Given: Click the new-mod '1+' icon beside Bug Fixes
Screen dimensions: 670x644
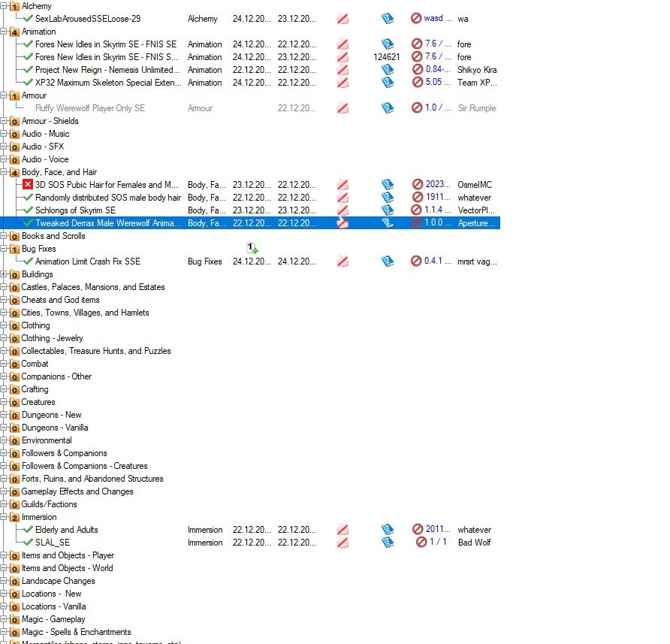Looking at the screenshot, I should 251,246.
